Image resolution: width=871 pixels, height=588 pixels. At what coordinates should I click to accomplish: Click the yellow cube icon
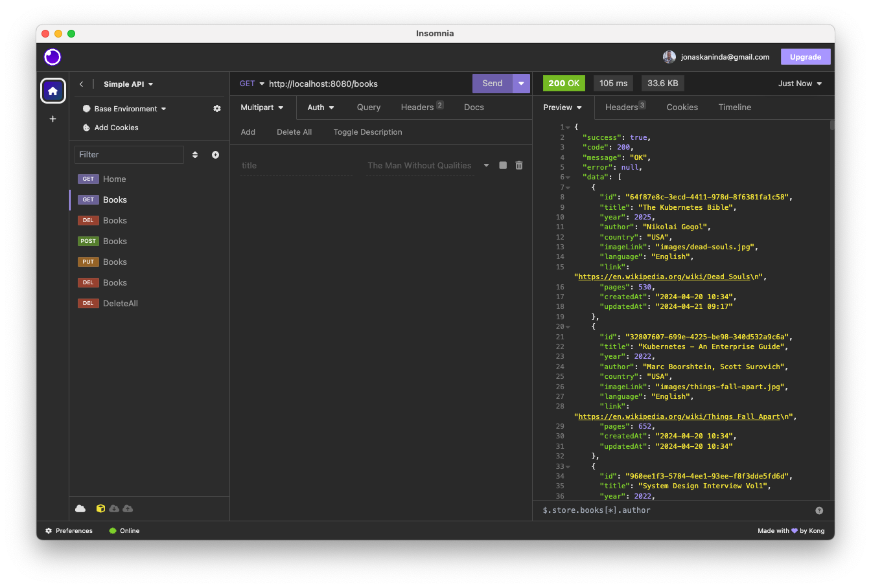click(x=100, y=508)
